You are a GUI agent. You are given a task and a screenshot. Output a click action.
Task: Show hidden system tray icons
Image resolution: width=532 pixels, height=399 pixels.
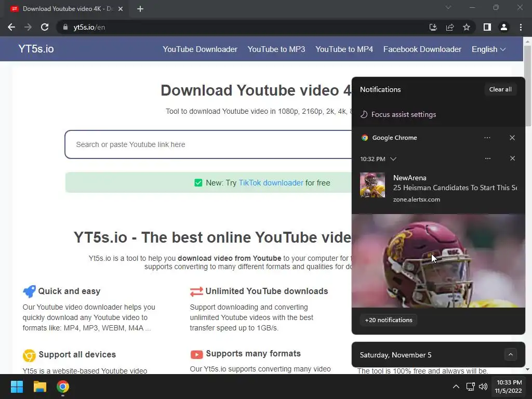pyautogui.click(x=456, y=387)
